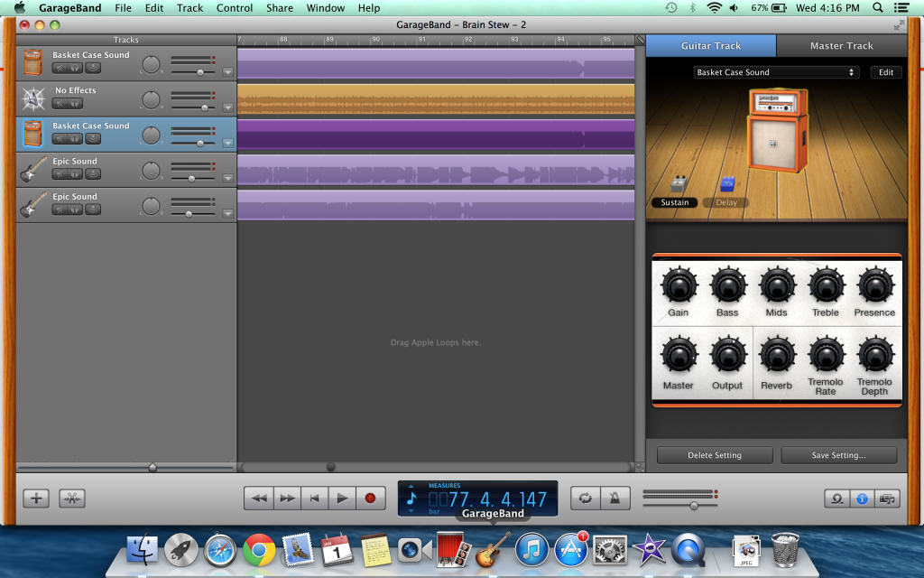Screen dimensions: 924x578
Task: Mute the No Effects track
Action: 60,104
